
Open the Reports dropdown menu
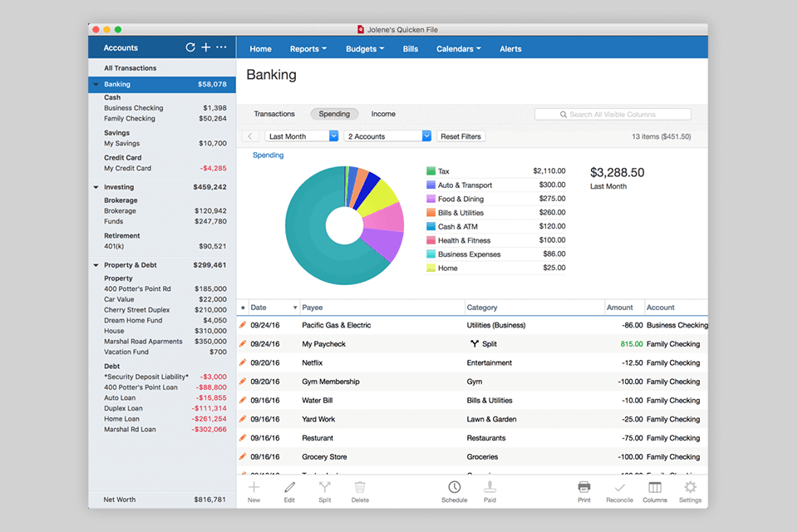coord(308,49)
